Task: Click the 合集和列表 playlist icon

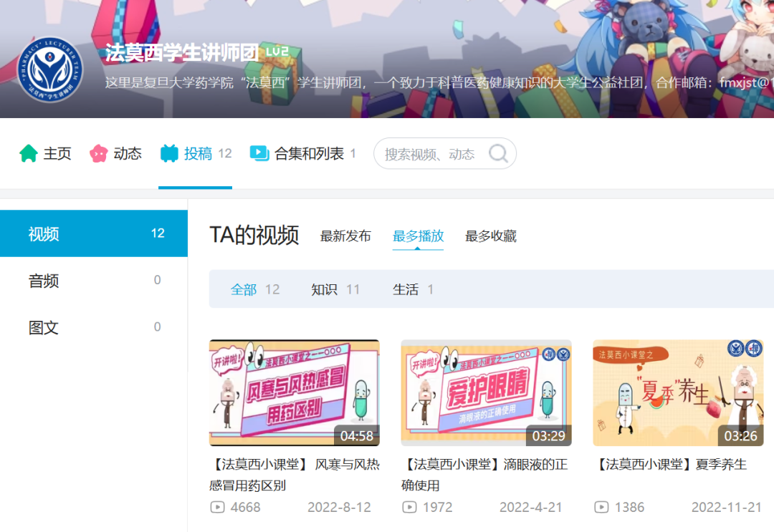Action: click(259, 153)
